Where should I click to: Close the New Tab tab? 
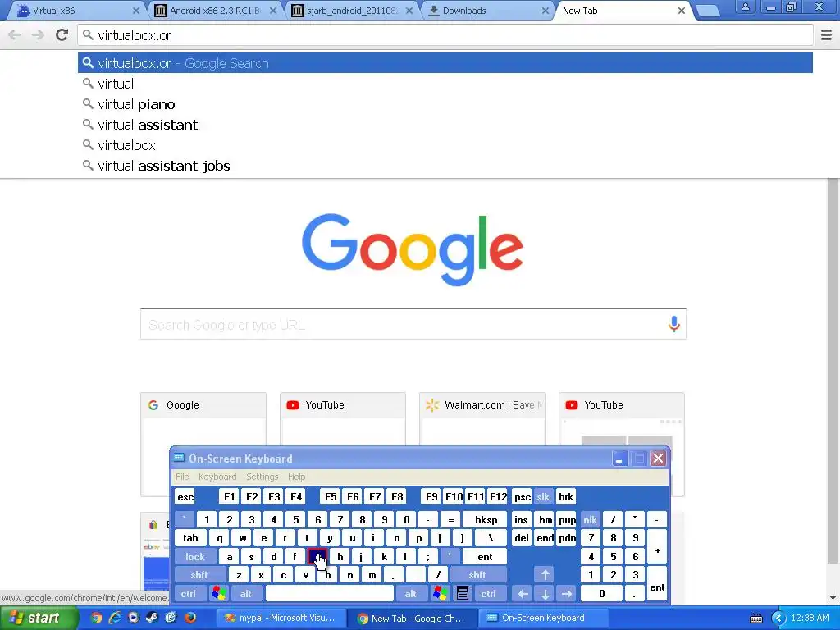coord(681,11)
